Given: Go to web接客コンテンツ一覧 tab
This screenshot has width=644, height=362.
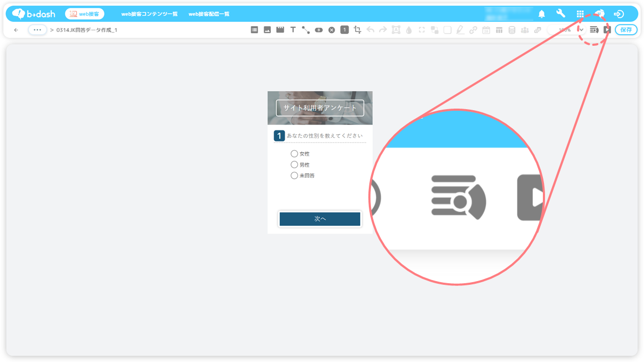Looking at the screenshot, I should (150, 14).
